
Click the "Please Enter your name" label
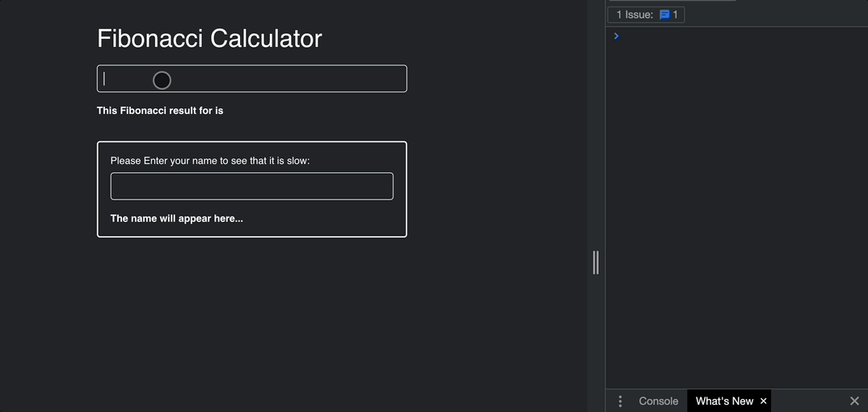[210, 161]
